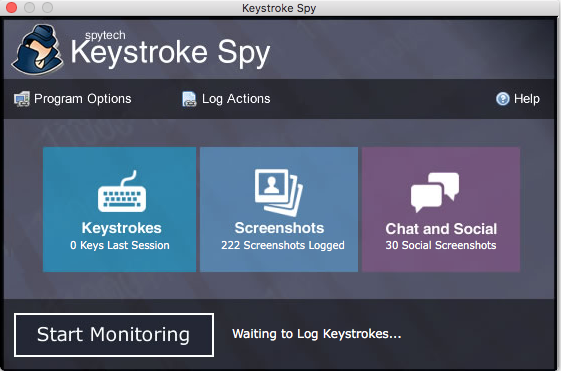The image size is (561, 371).
Task: Open the Program Options menu label
Action: [x=83, y=99]
